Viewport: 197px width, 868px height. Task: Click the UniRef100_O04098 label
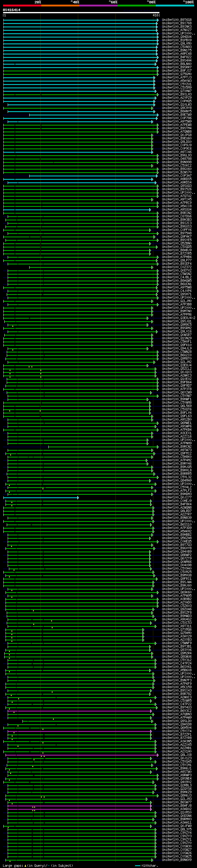(177, 565)
